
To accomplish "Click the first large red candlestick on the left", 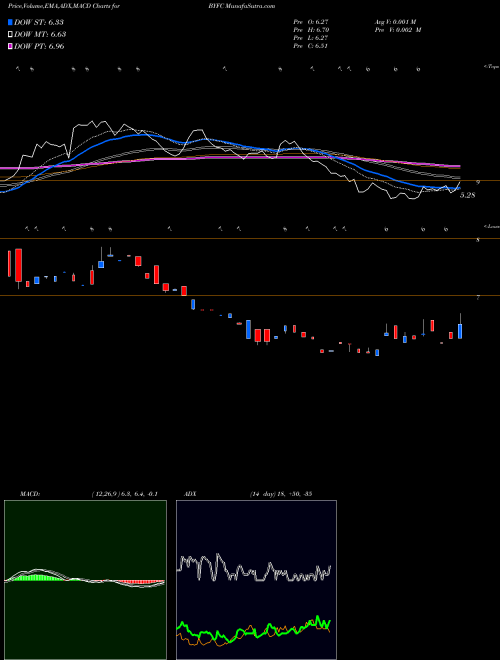I will (x=18, y=266).
